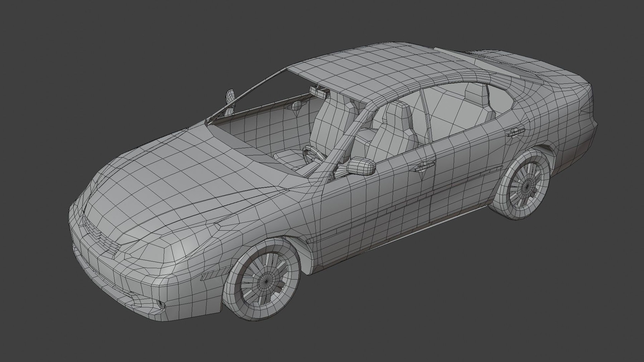
Task: Click the rear door handle
Action: tap(516, 132)
